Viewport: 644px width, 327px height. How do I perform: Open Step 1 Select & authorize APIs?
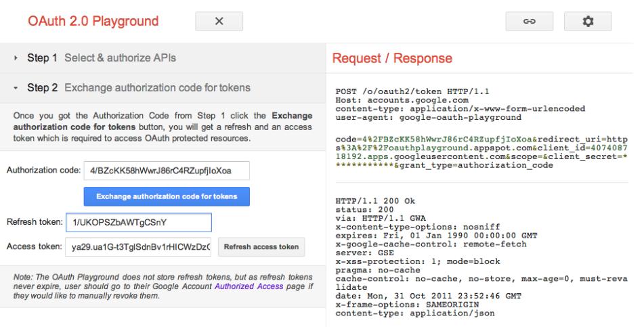(163, 58)
